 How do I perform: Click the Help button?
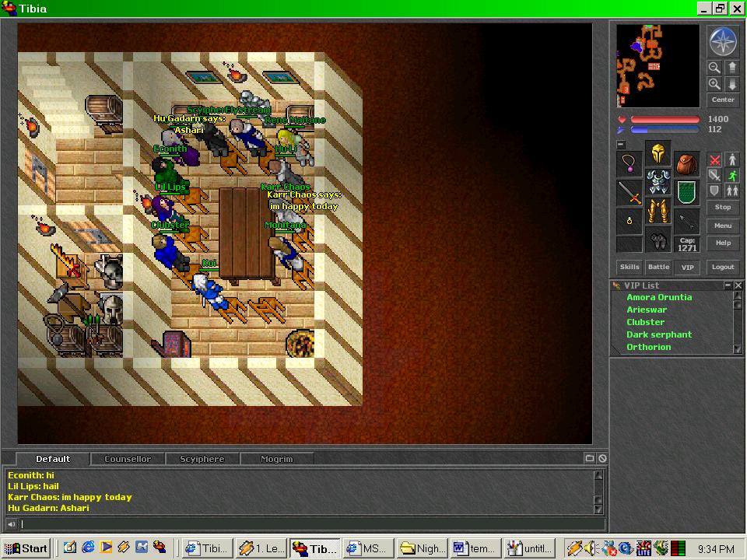723,243
